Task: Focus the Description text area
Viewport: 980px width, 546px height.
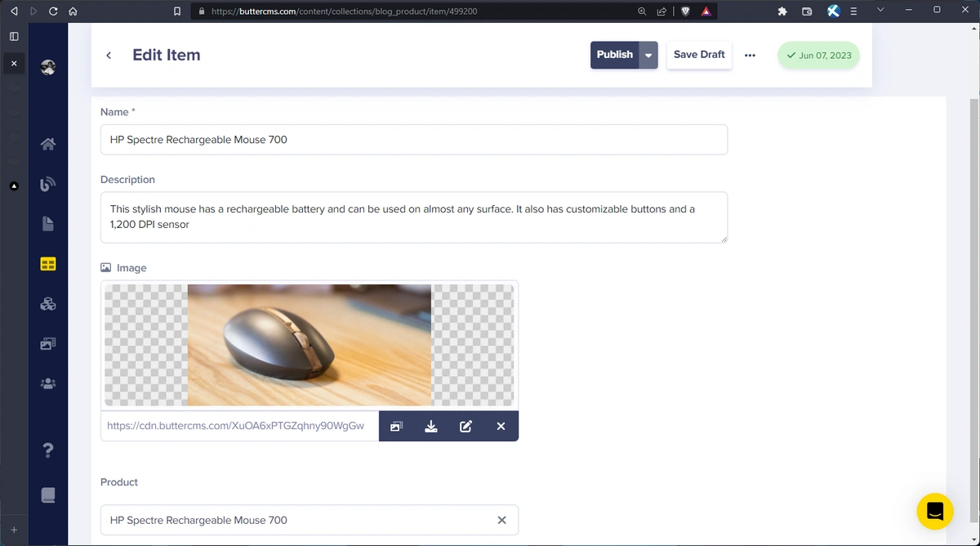Action: (x=414, y=217)
